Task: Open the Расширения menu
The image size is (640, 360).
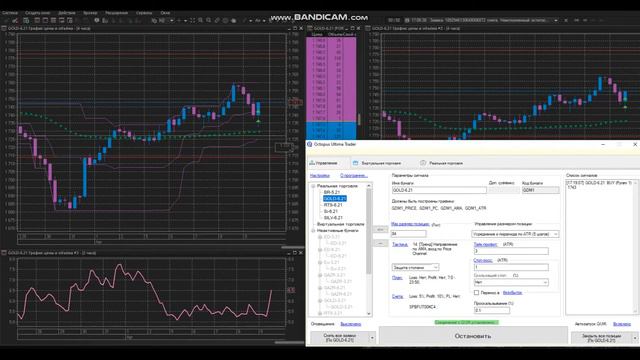Action: (x=117, y=13)
